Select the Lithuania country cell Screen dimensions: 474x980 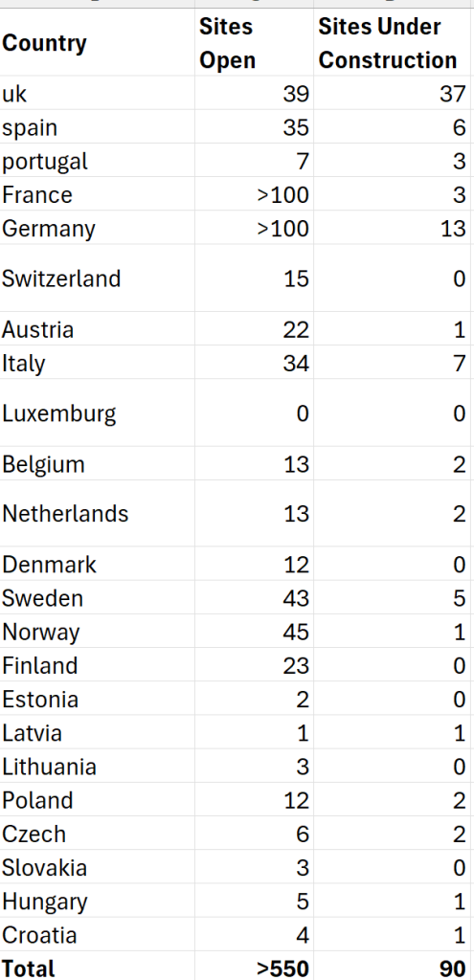(x=97, y=767)
